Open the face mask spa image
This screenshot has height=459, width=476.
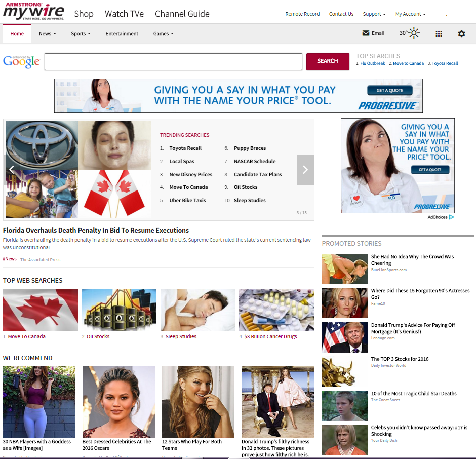(x=115, y=145)
